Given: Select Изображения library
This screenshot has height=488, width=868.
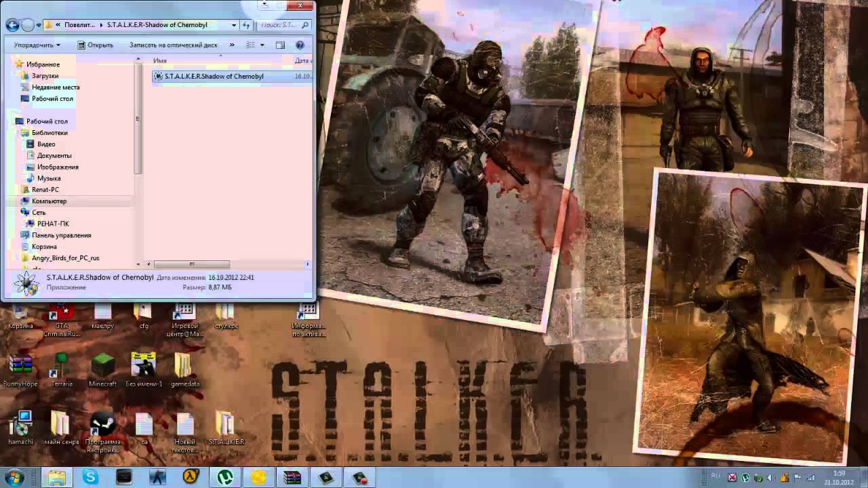Looking at the screenshot, I should point(58,167).
